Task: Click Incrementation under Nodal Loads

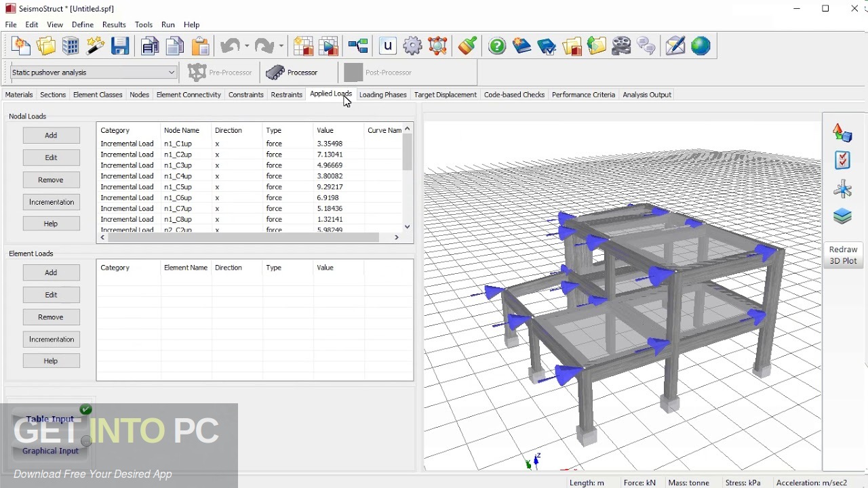Action: (x=51, y=202)
